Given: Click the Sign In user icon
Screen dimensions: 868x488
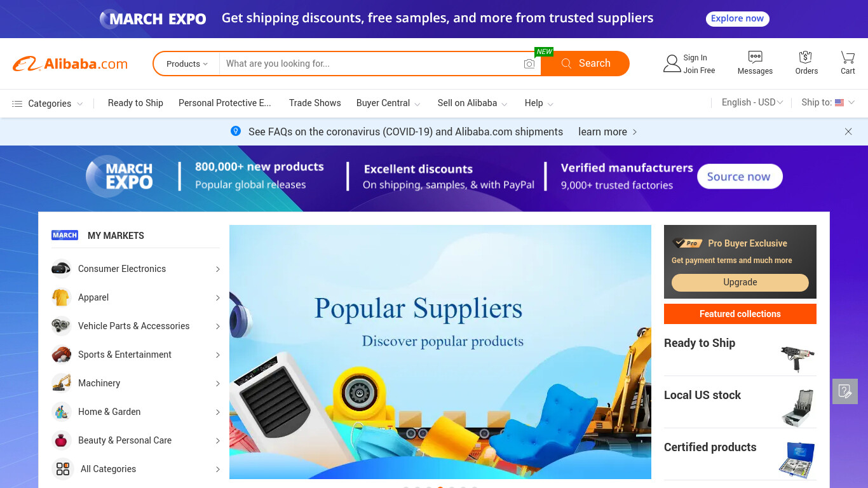Looking at the screenshot, I should (672, 64).
